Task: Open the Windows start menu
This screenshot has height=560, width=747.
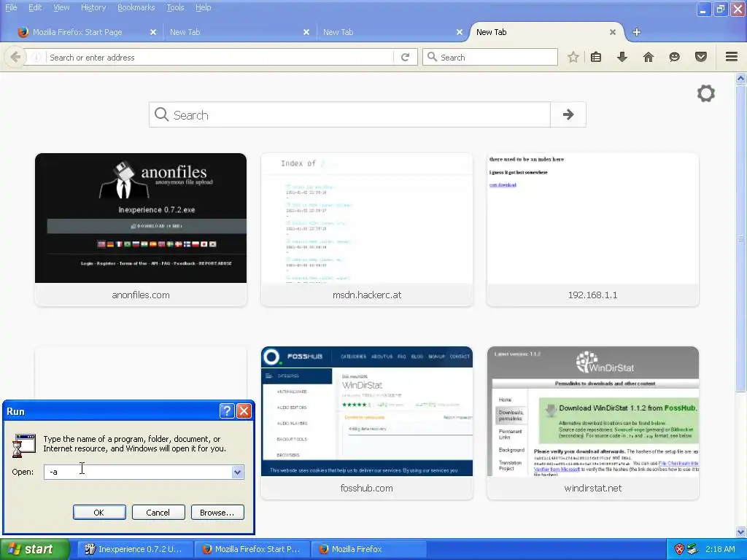Action: [34, 549]
